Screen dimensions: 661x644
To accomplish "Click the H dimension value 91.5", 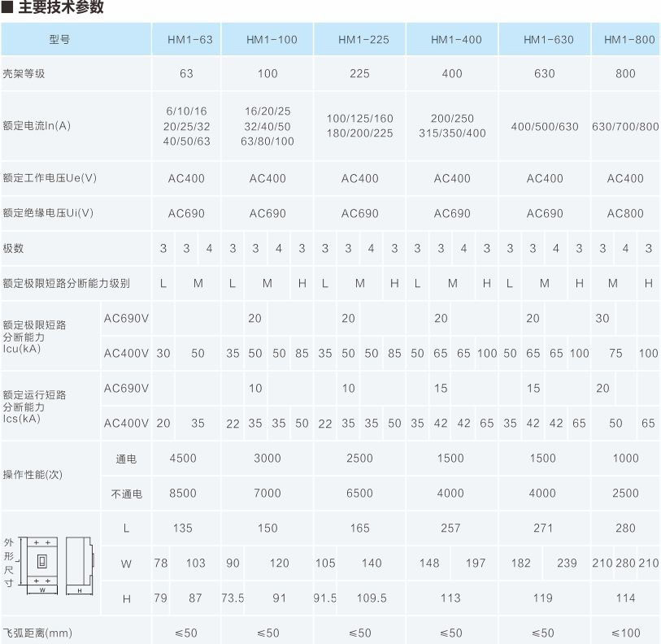I will (x=325, y=598).
